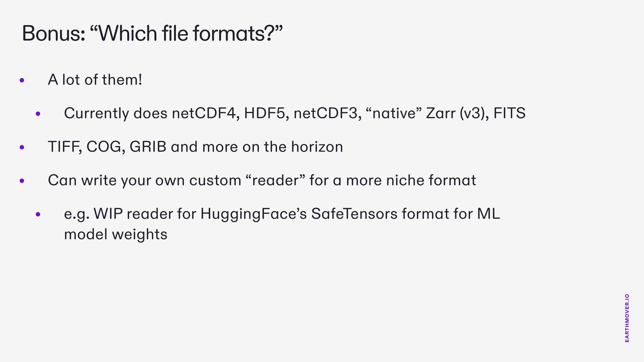Click the purple bullet before "Can write your own"
This screenshot has width=644, height=362.
pos(22,181)
